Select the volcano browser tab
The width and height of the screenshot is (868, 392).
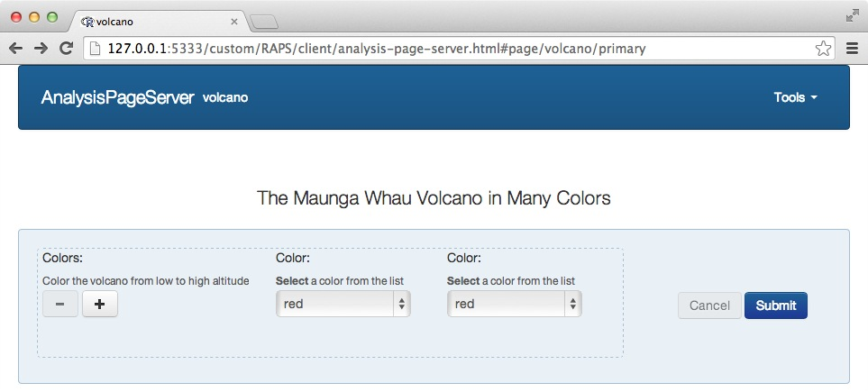pos(153,22)
